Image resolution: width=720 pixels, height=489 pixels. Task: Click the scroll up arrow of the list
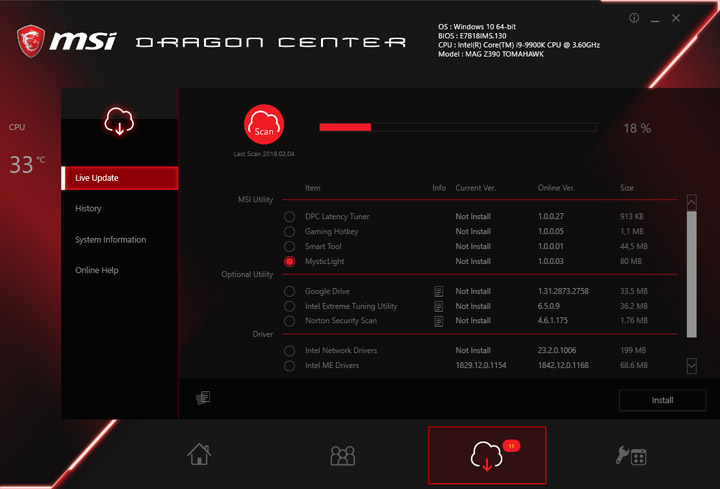tap(692, 202)
